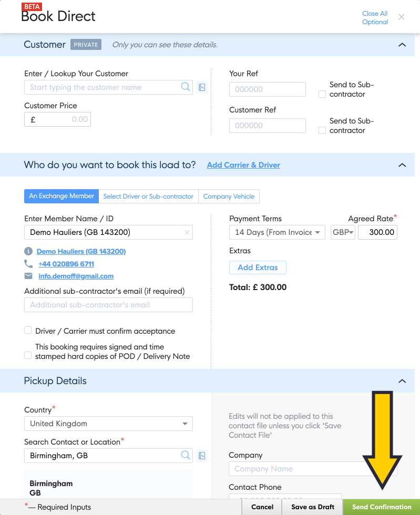The width and height of the screenshot is (420, 515).
Task: Open the GBP currency dropdown
Action: pyautogui.click(x=343, y=232)
